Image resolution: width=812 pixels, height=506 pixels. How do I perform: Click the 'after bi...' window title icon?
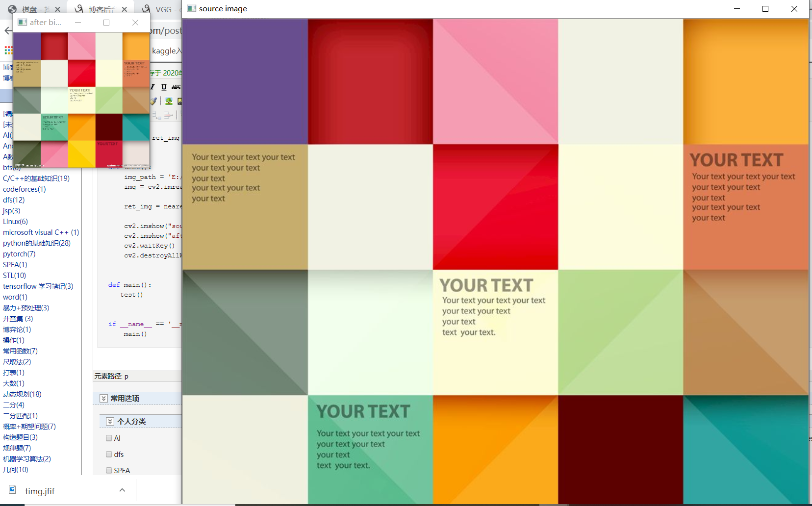[x=22, y=22]
